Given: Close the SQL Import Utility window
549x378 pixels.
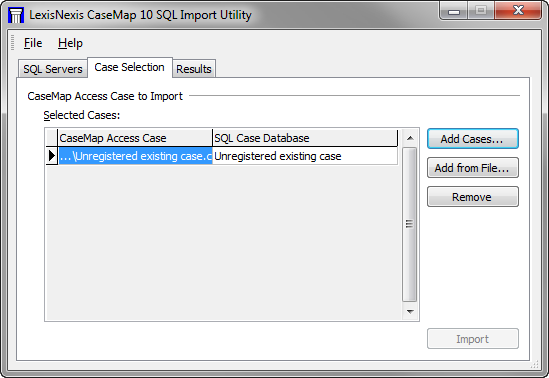Looking at the screenshot, I should pos(518,10).
